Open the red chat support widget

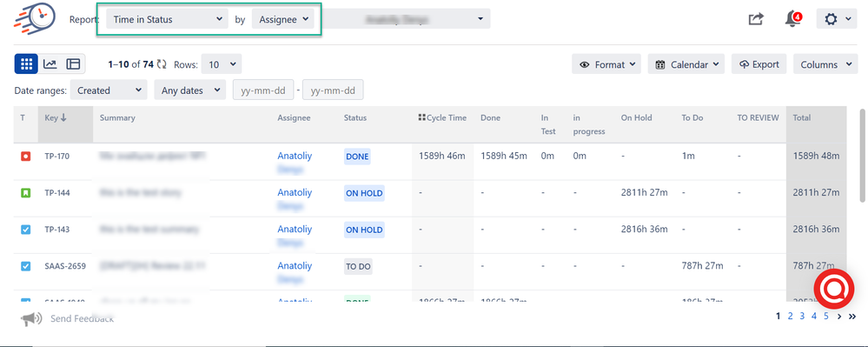tap(833, 289)
